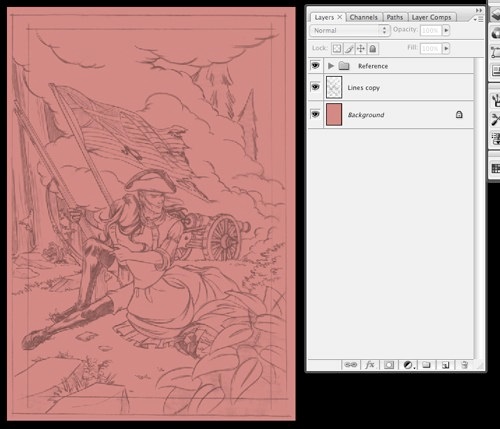Lock image pixels brush icon

(x=349, y=49)
